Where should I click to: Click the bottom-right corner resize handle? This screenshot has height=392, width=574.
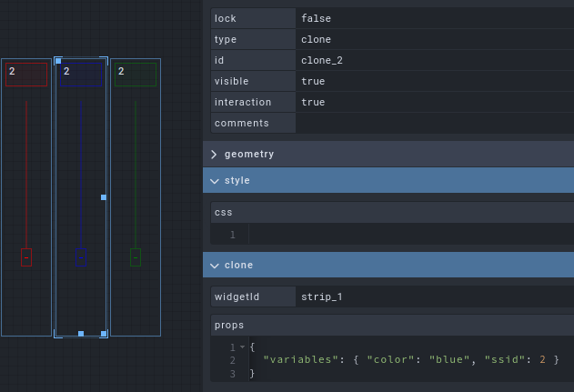[x=104, y=334]
